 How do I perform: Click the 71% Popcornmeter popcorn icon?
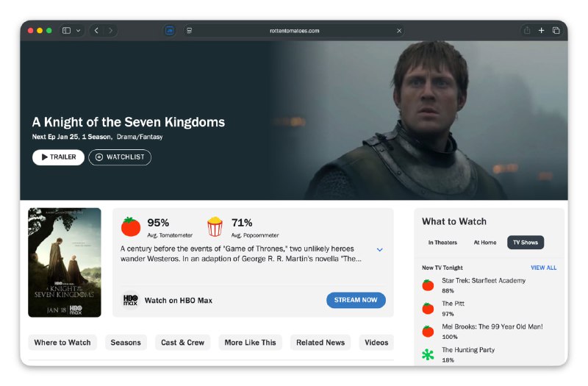click(x=215, y=226)
